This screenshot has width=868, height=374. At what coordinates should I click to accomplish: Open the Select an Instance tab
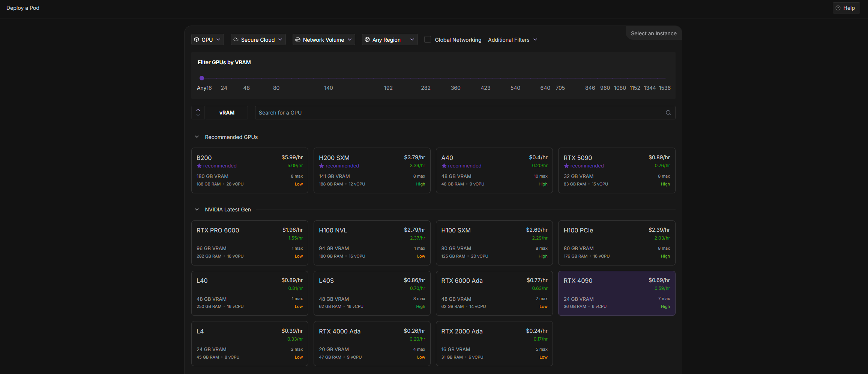[x=653, y=33]
